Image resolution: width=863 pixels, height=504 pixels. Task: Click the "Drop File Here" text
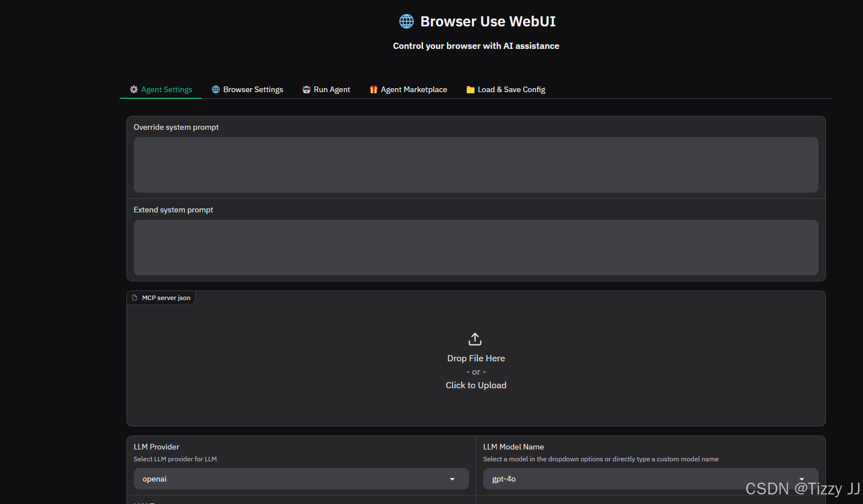[x=476, y=358]
